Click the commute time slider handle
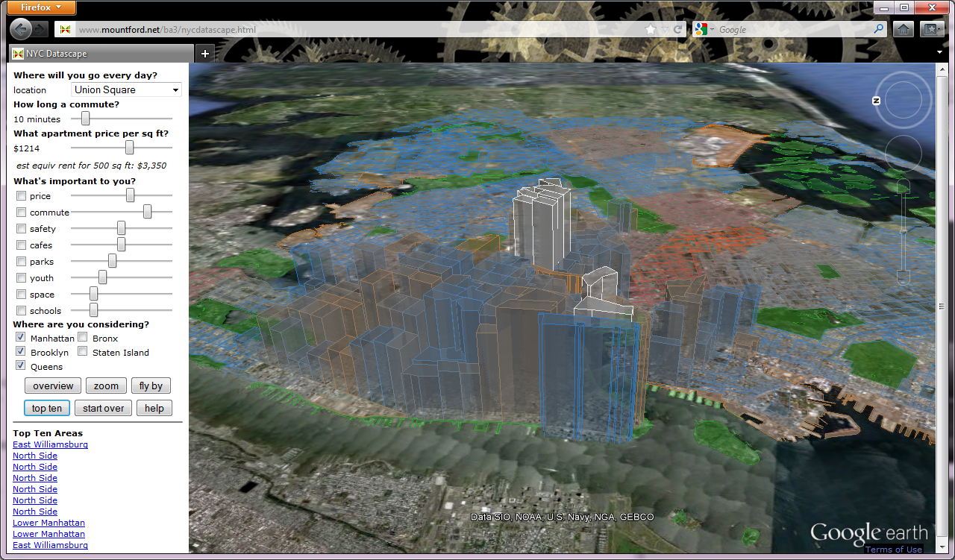Screen dimensions: 955x560 click(85, 118)
